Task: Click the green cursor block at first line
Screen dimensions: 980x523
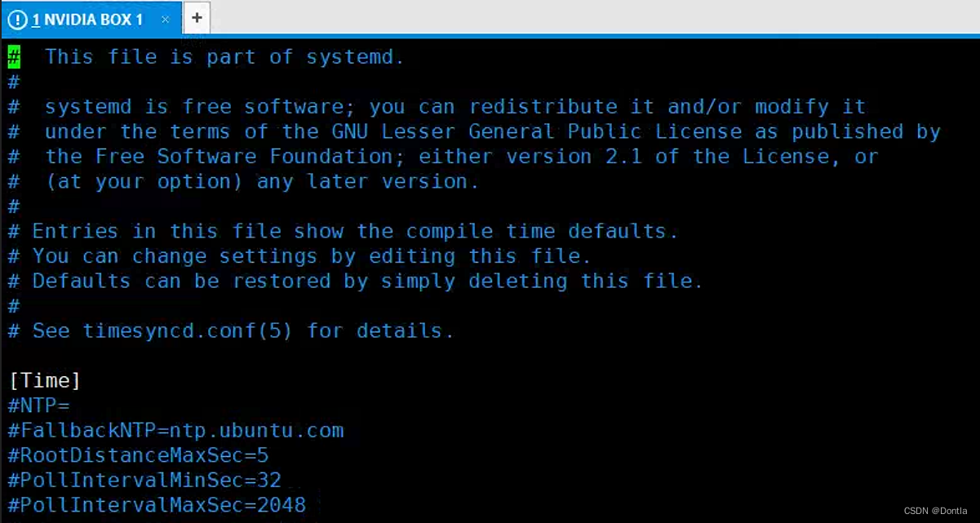Action: 14,57
